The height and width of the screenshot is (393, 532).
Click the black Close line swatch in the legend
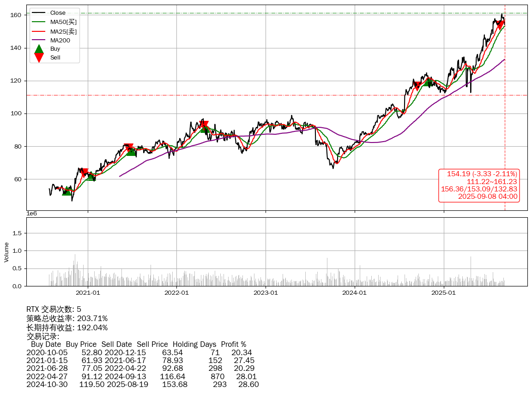coord(39,13)
